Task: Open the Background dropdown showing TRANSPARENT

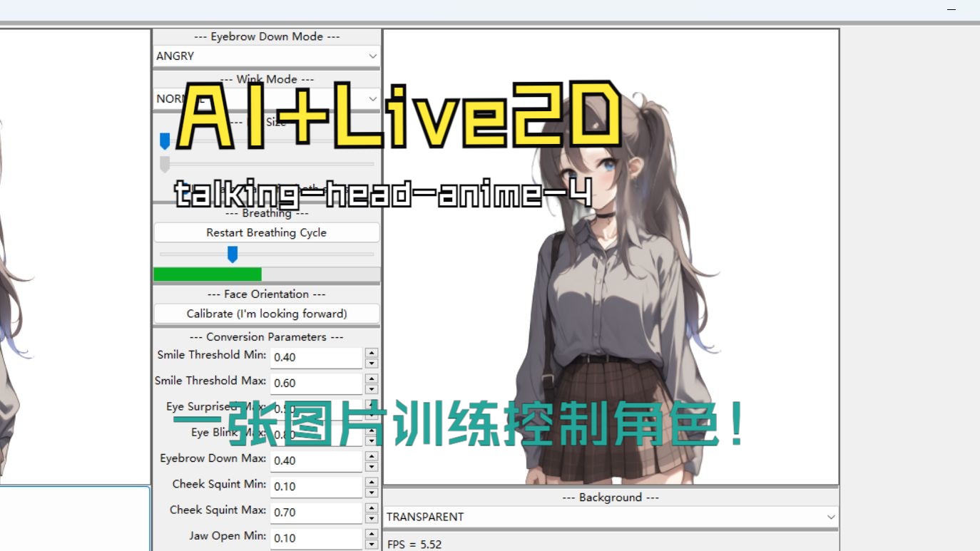Action: (x=611, y=517)
